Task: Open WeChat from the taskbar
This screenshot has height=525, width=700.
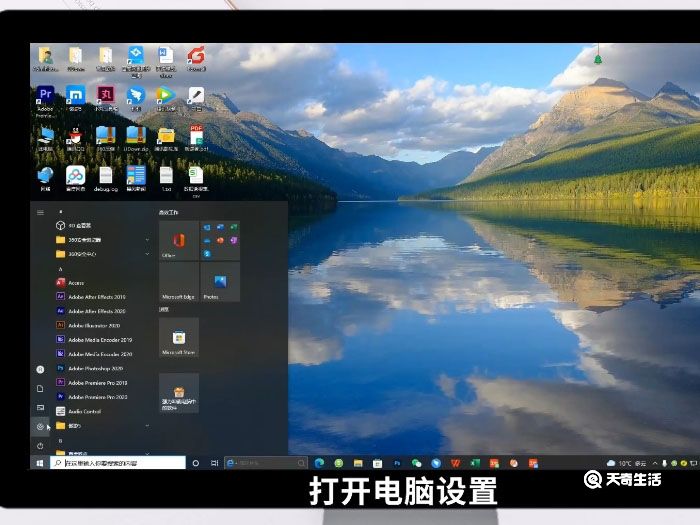Action: pos(417,463)
